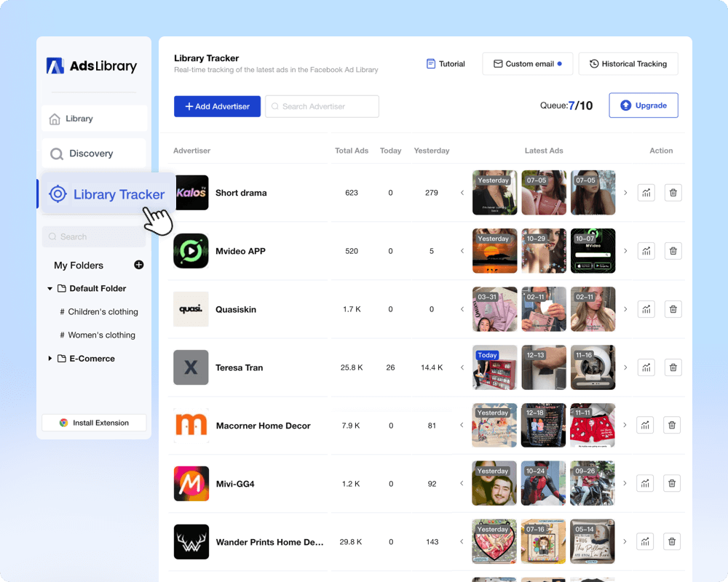Remove Mvideo APP with trash icon
Screen dimensions: 728x582
click(x=673, y=251)
